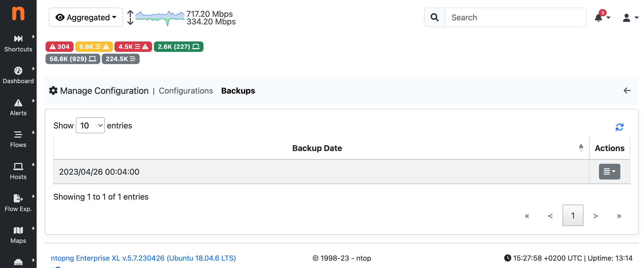This screenshot has width=644, height=268.
Task: Open the Actions menu for the 2023/04/26 backup
Action: tap(610, 172)
